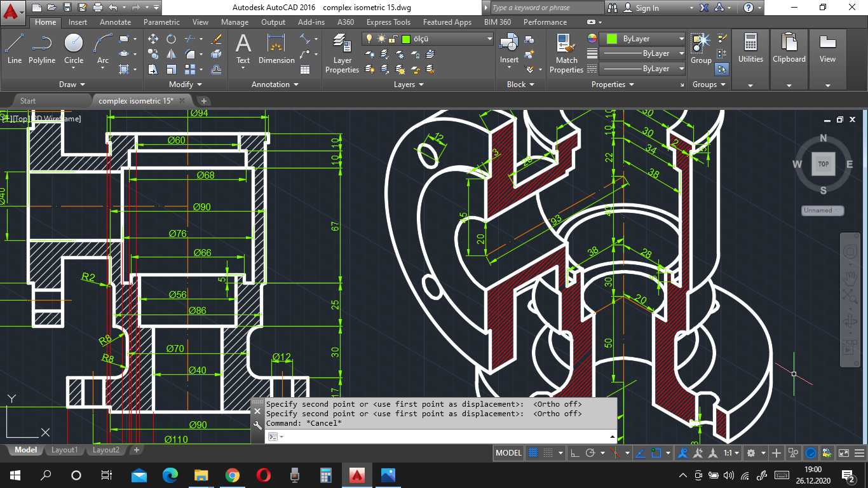The image size is (868, 488).
Task: Click TOP face of the ViewCube
Action: [x=823, y=164]
